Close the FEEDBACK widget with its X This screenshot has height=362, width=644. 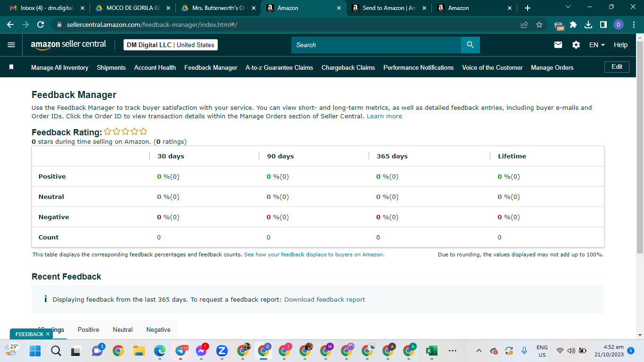tap(48, 334)
